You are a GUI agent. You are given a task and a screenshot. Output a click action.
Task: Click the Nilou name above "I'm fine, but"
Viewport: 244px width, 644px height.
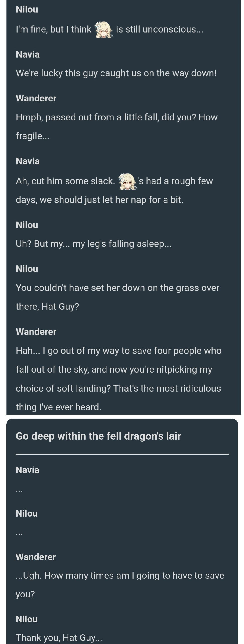point(27,9)
